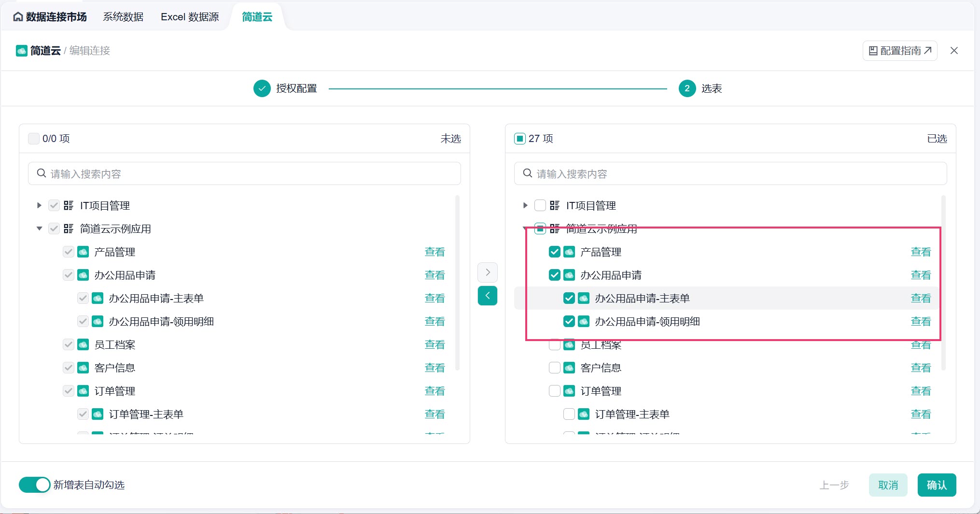Click the unselected panel vertical scrollbar
The image size is (980, 514).
457,283
